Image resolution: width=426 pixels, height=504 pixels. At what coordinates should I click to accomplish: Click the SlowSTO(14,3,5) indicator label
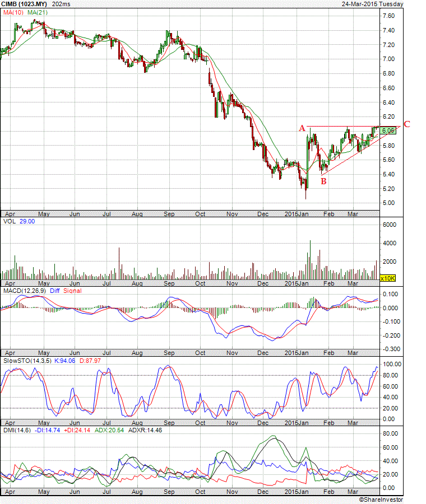27,361
